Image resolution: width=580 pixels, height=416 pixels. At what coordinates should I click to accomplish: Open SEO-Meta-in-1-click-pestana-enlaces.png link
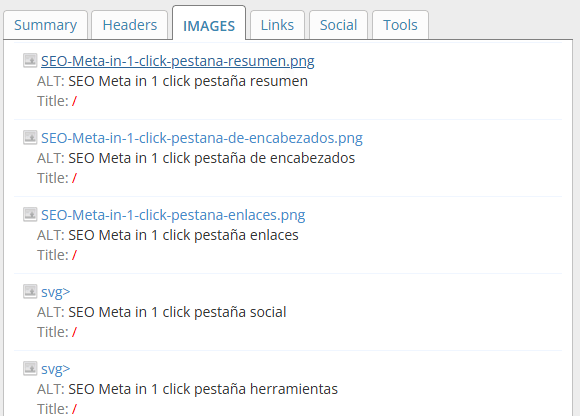(x=173, y=215)
